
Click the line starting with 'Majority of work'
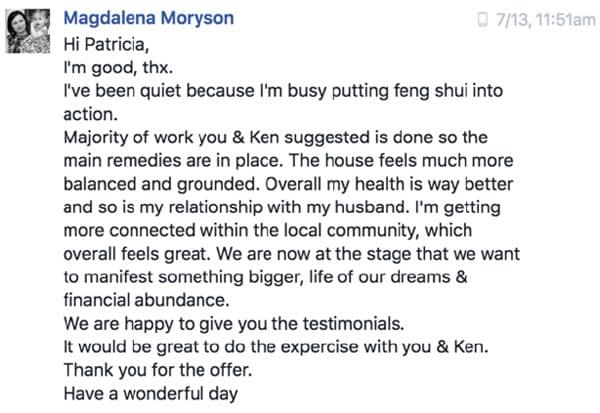(x=276, y=137)
